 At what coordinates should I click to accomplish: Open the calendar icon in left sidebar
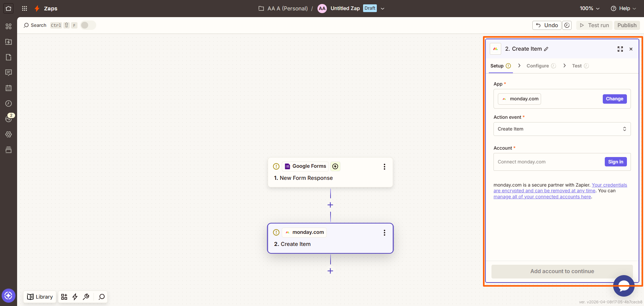pyautogui.click(x=9, y=88)
